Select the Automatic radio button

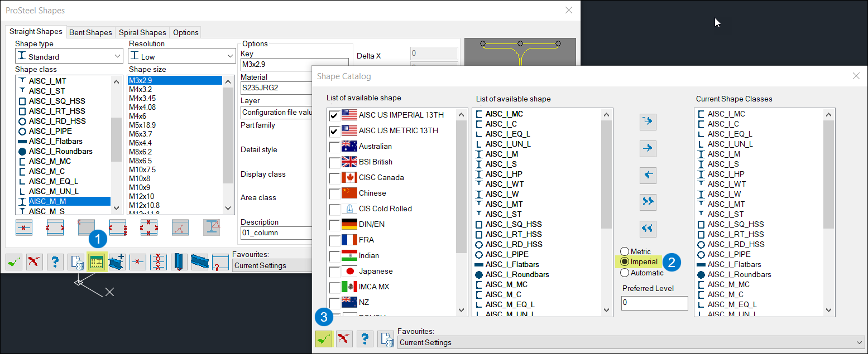pos(625,273)
